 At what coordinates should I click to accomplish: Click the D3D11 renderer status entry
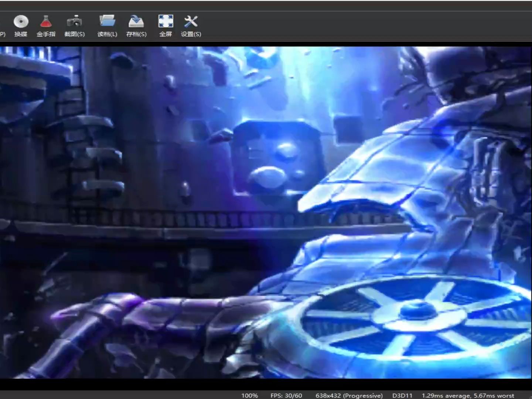[402, 395]
